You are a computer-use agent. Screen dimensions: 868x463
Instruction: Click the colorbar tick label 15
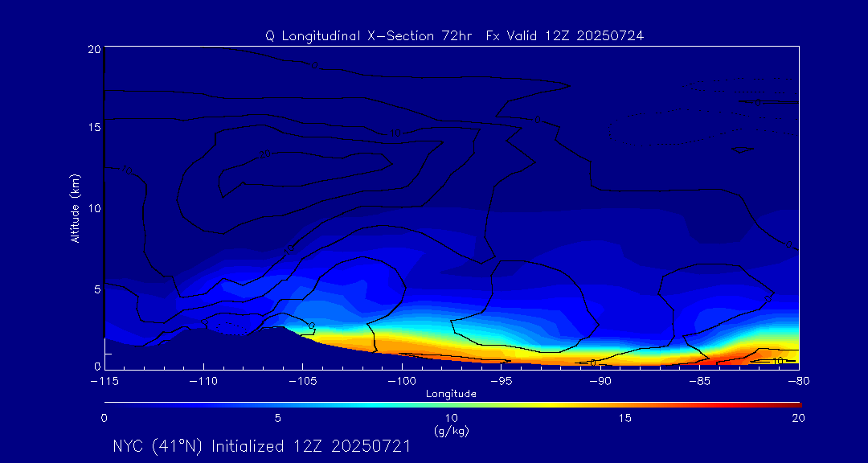pos(624,418)
